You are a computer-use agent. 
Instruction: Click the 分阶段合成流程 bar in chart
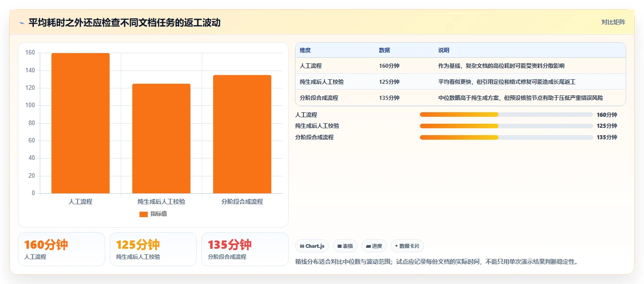(x=242, y=134)
